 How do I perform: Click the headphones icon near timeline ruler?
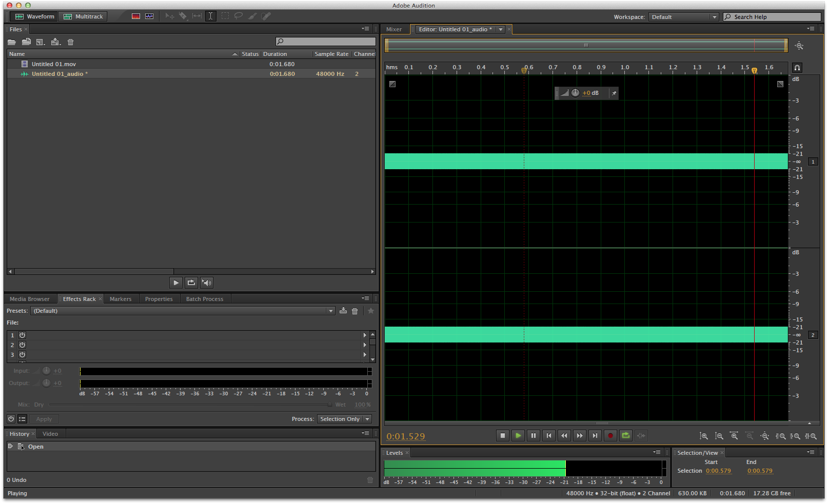tap(797, 68)
